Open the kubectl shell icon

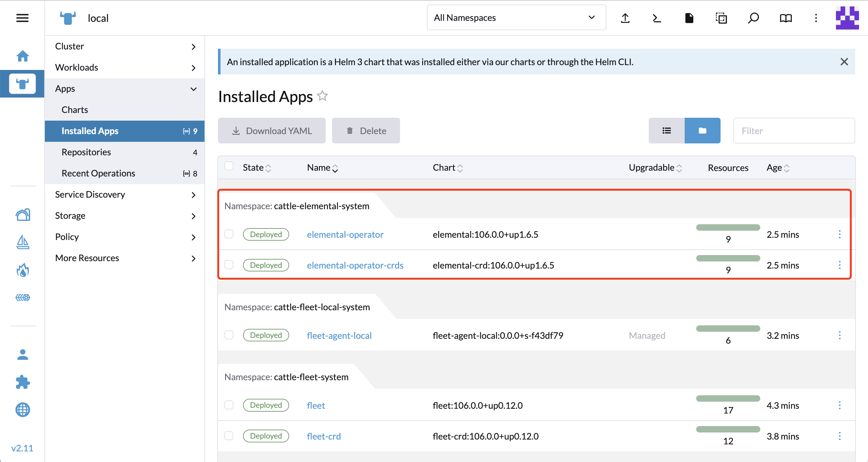(657, 18)
